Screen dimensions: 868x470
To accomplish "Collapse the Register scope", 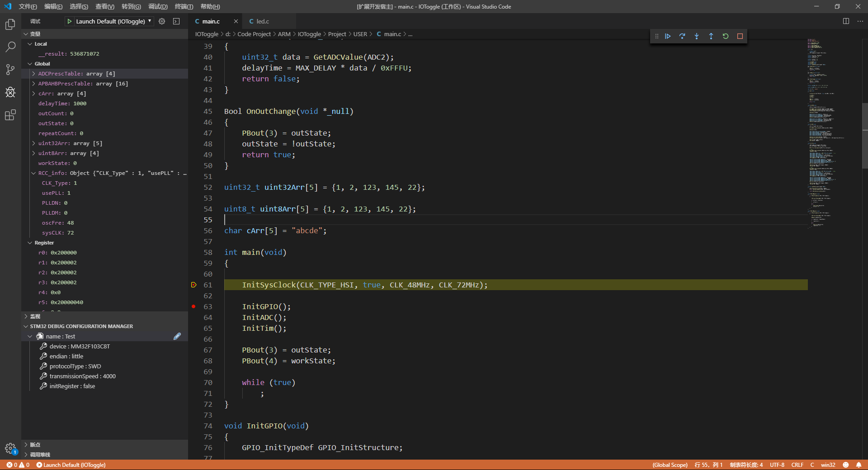I will [x=30, y=243].
